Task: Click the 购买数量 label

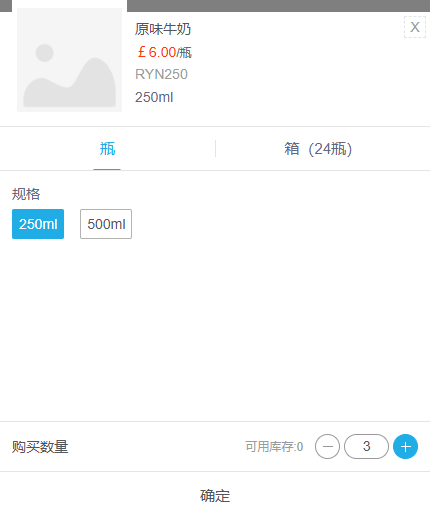Action: point(40,447)
